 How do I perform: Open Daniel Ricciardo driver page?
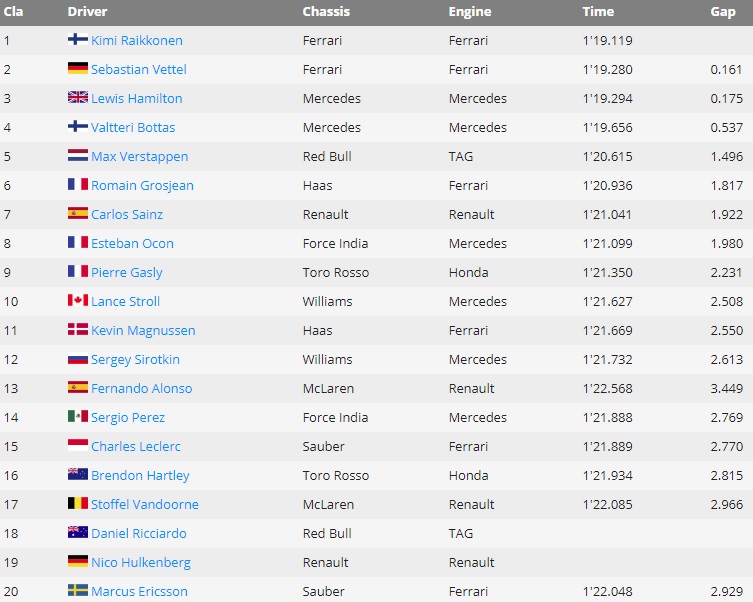click(x=139, y=533)
